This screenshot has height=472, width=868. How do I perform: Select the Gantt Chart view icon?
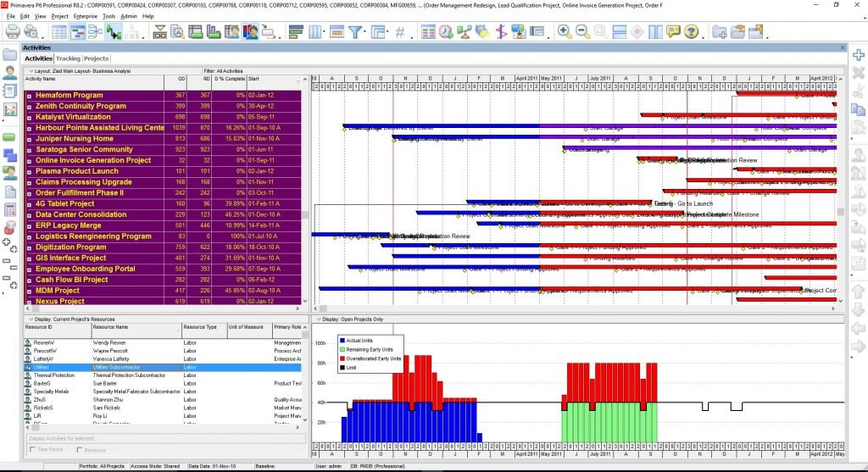[x=77, y=32]
